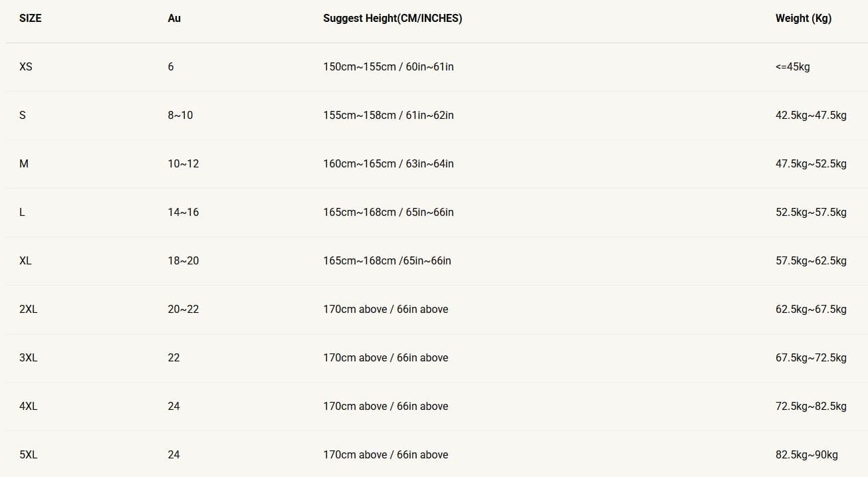This screenshot has width=868, height=477.
Task: Click the 82.5kg~90kg weight cell
Action: (806, 454)
